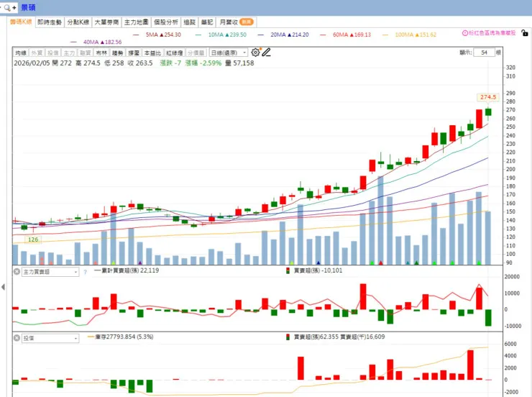532x397 pixels.
Task: Click the 量 57,158 volume value
Action: point(239,63)
